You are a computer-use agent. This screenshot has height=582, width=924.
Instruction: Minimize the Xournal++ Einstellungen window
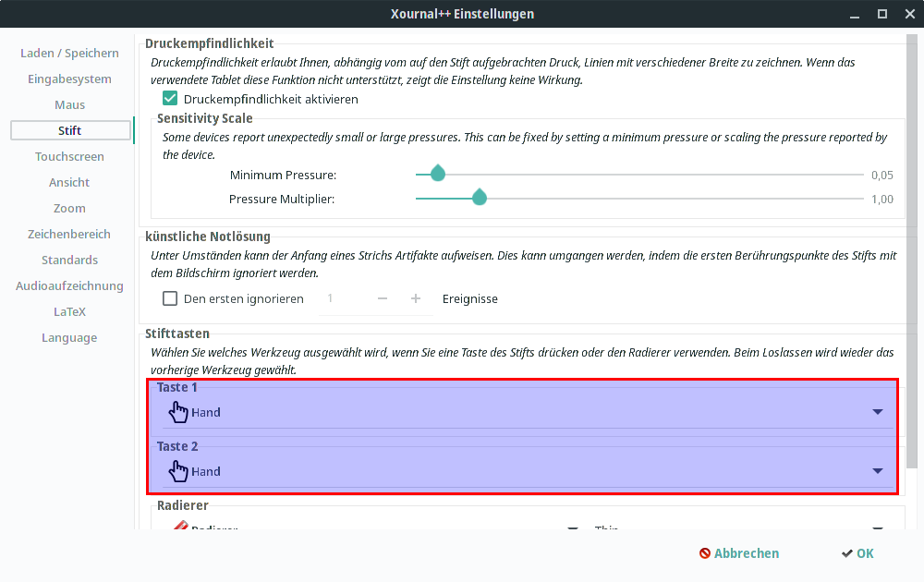[855, 14]
